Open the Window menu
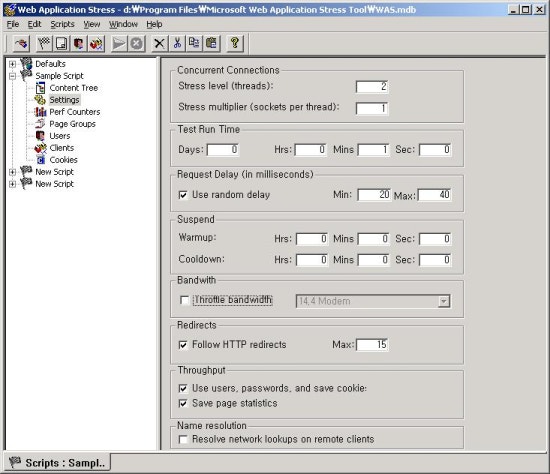 [123, 24]
